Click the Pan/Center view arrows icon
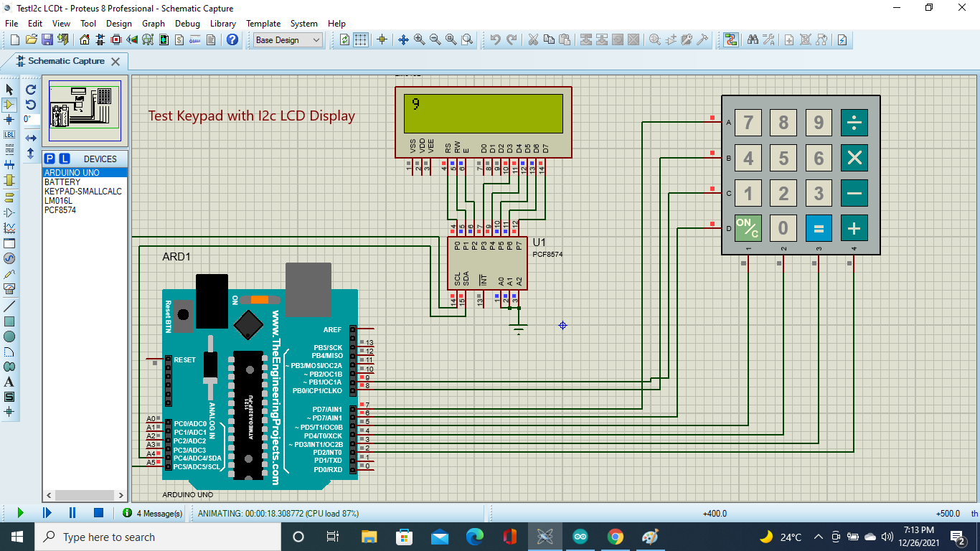 (403, 40)
